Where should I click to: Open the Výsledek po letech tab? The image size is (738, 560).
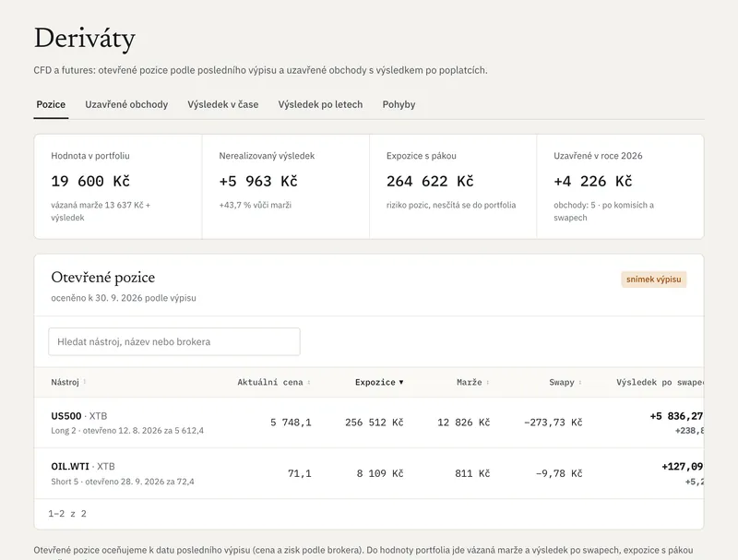pos(320,104)
